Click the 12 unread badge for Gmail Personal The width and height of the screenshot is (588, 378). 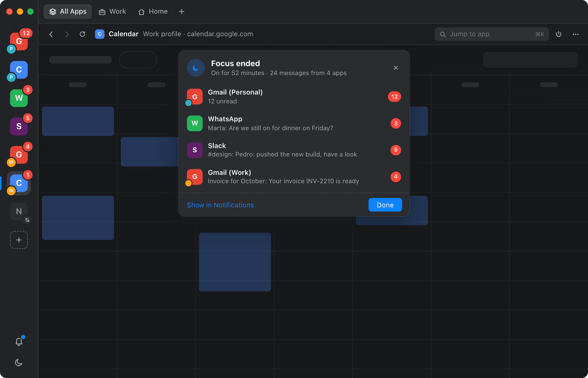point(395,97)
